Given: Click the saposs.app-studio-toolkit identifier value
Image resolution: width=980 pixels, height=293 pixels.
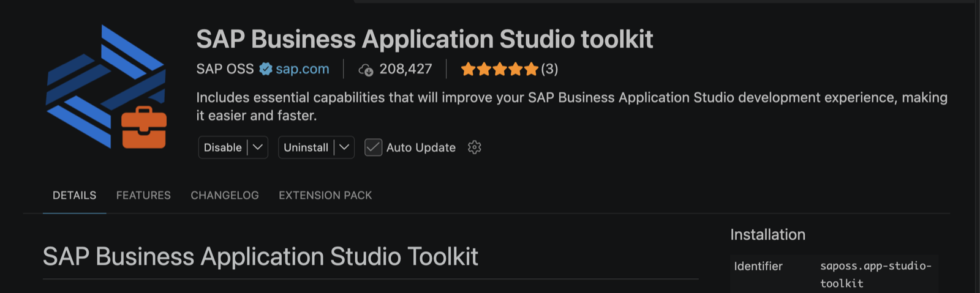Looking at the screenshot, I should pyautogui.click(x=875, y=275).
